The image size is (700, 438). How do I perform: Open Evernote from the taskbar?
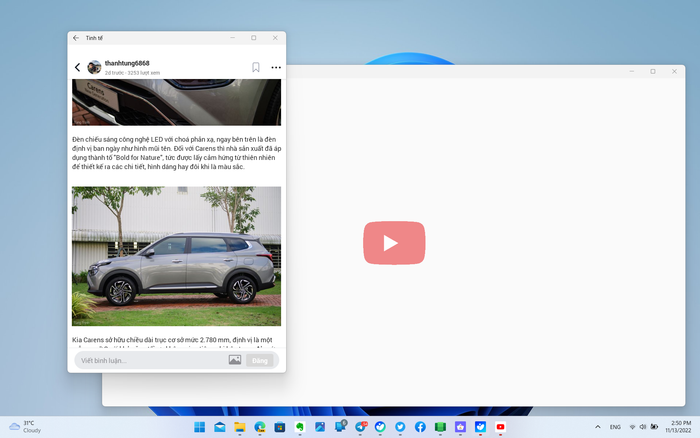(300, 427)
